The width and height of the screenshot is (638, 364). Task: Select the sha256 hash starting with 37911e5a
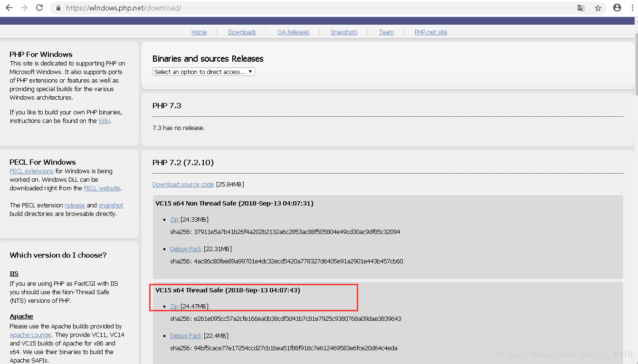click(296, 232)
